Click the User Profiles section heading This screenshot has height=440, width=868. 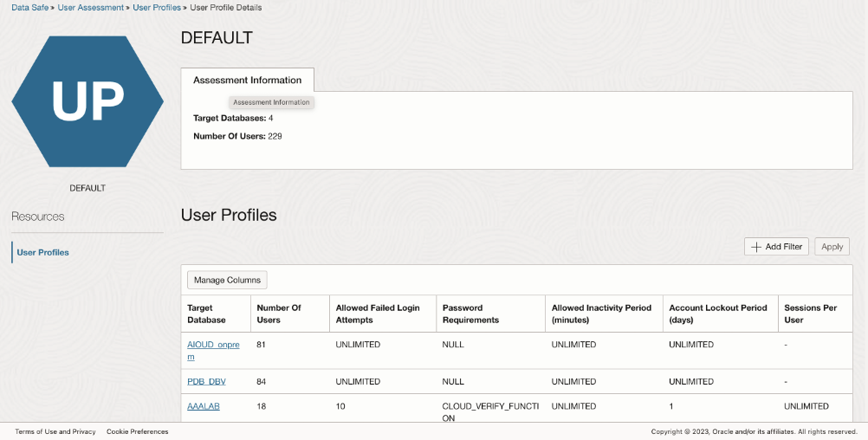229,215
